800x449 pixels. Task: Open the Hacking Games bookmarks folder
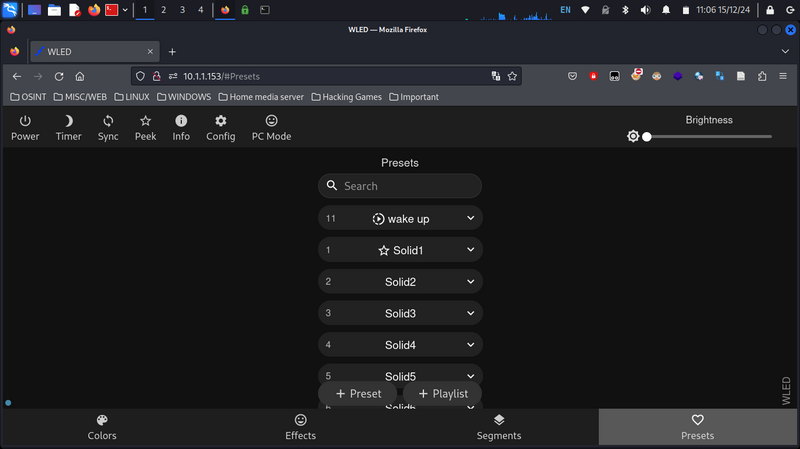click(x=346, y=97)
